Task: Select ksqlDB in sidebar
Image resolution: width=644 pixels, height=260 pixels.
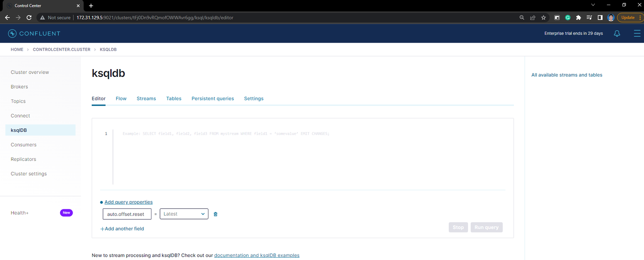Action: 40,130
